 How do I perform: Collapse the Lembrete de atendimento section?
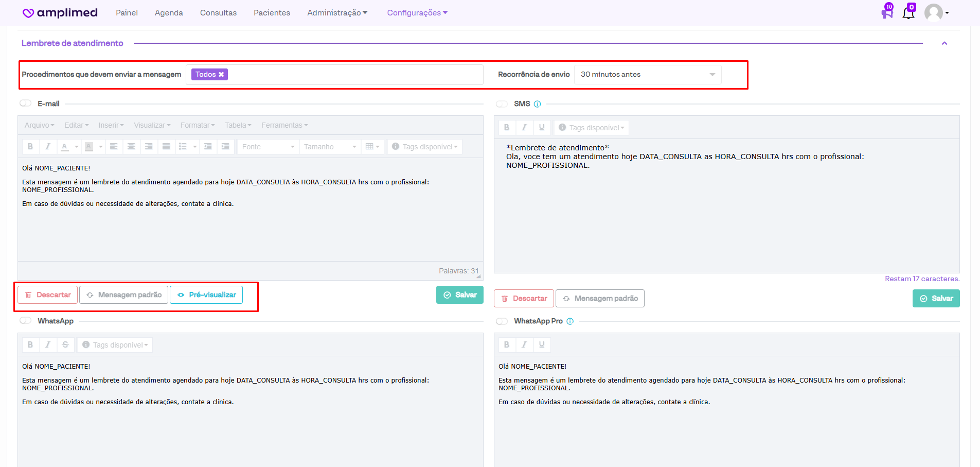coord(945,43)
